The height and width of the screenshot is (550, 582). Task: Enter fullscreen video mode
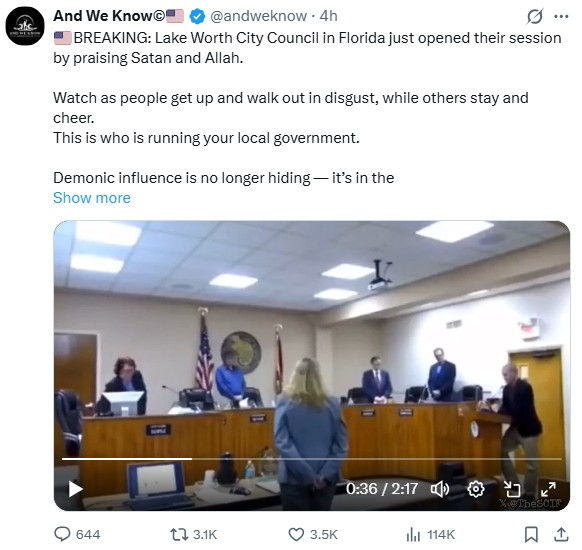[x=548, y=489]
